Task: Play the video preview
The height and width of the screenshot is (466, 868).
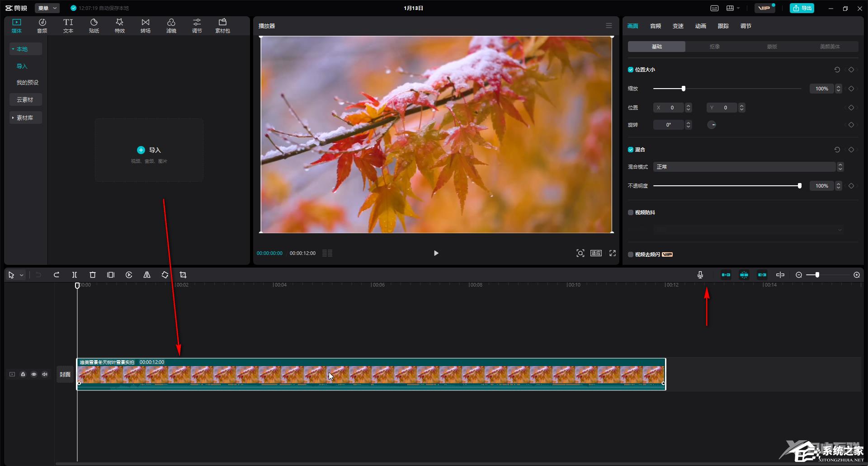Action: point(436,253)
